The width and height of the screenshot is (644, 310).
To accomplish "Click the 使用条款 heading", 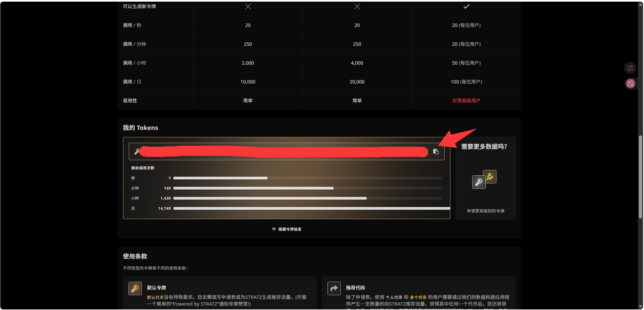I will click(135, 256).
